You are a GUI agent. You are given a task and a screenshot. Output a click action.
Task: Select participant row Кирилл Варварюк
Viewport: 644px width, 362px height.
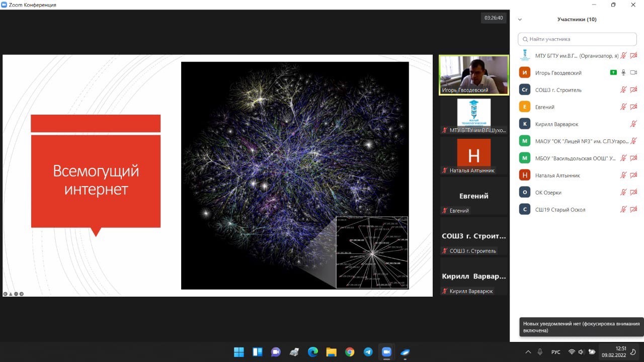pyautogui.click(x=577, y=124)
